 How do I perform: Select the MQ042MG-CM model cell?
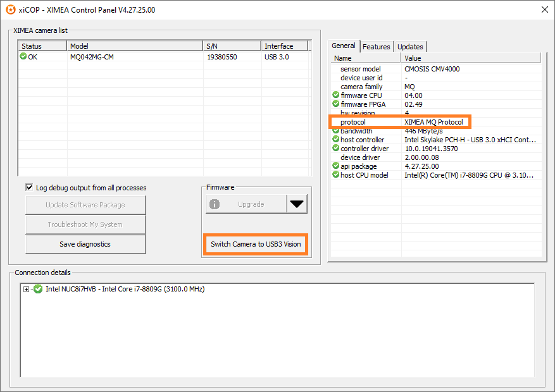pos(92,57)
